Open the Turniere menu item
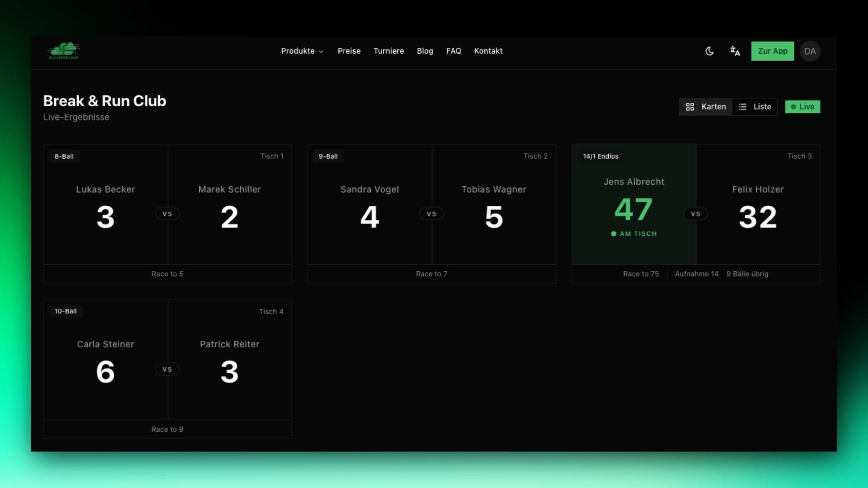This screenshot has width=868, height=488. (x=388, y=51)
